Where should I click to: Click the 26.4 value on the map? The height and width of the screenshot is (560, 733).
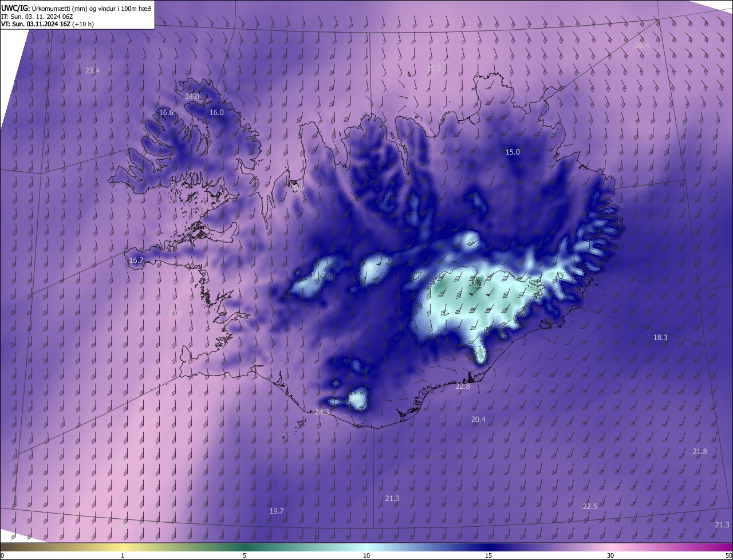pos(643,45)
